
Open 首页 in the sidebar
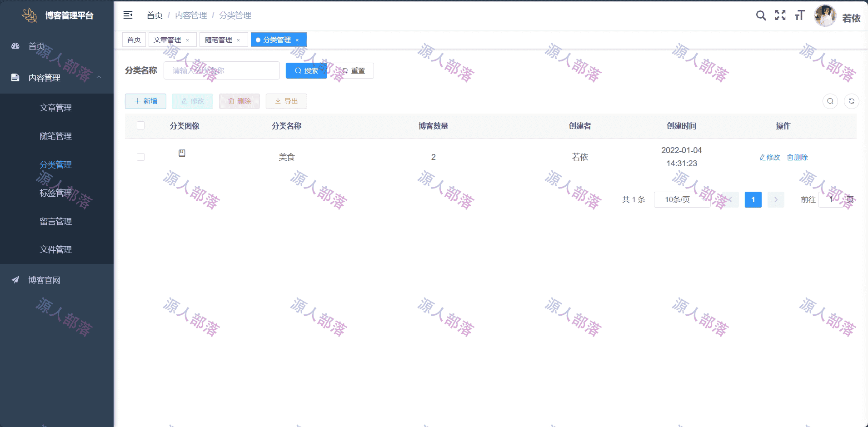(57, 46)
